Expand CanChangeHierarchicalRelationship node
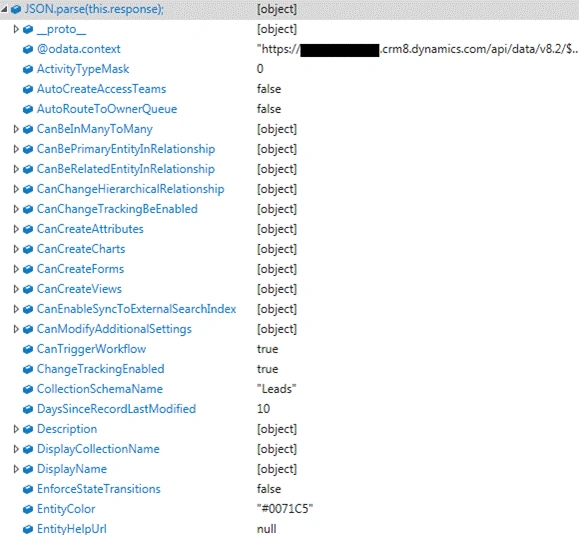The image size is (579, 535). [16, 189]
